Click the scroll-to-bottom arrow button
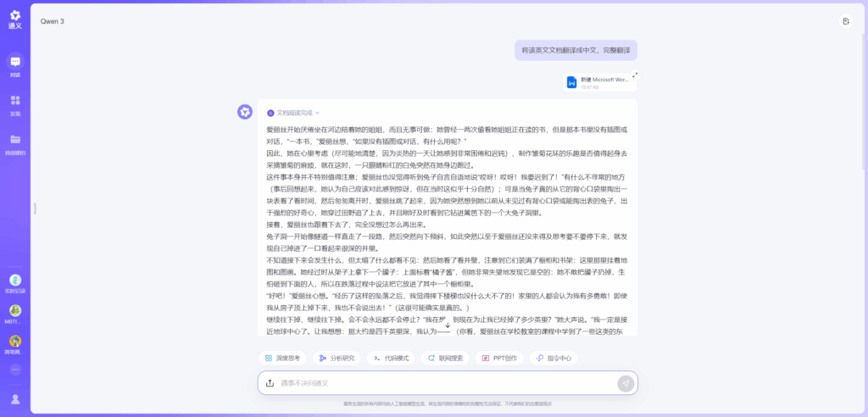This screenshot has width=868, height=417. coord(448,325)
